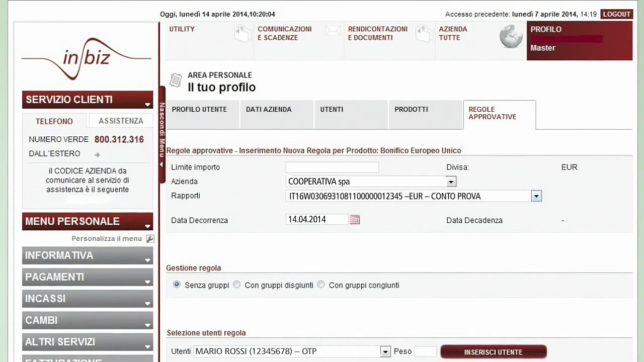Open the Azienda dropdown COOPERATIVA spa

tap(451, 182)
